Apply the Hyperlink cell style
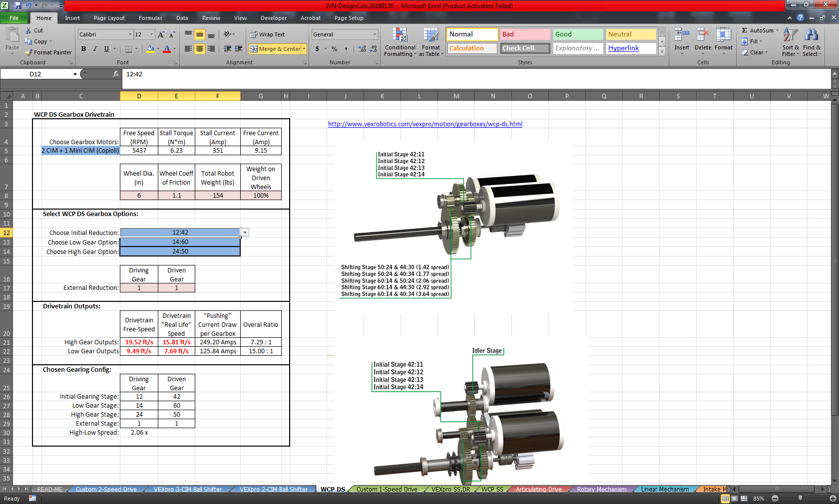 [x=631, y=48]
